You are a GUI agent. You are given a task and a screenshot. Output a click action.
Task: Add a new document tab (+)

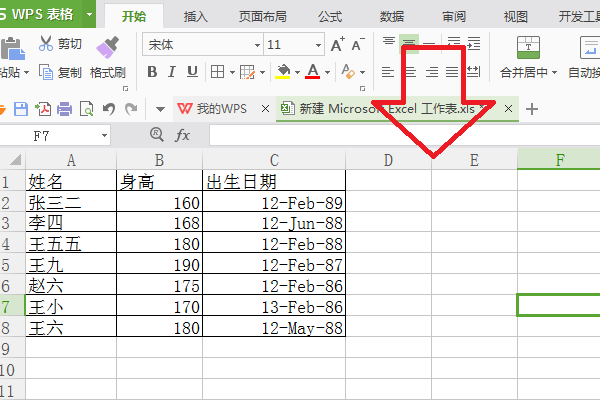click(x=532, y=109)
